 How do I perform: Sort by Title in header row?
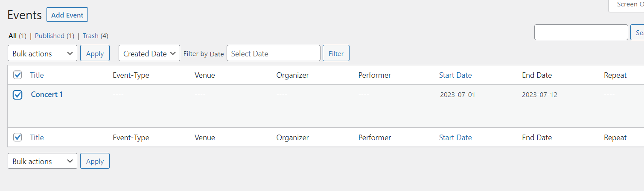(x=37, y=75)
